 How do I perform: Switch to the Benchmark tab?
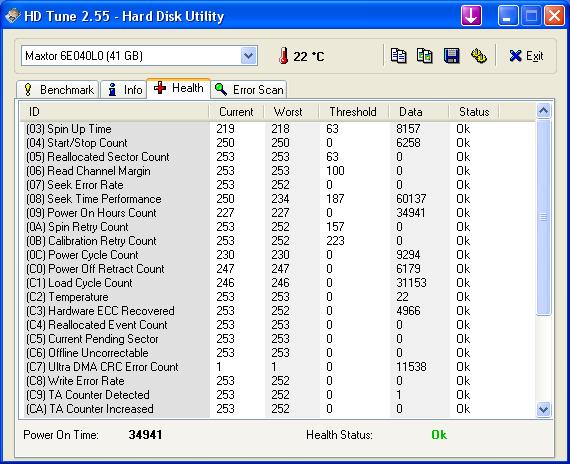tap(58, 89)
